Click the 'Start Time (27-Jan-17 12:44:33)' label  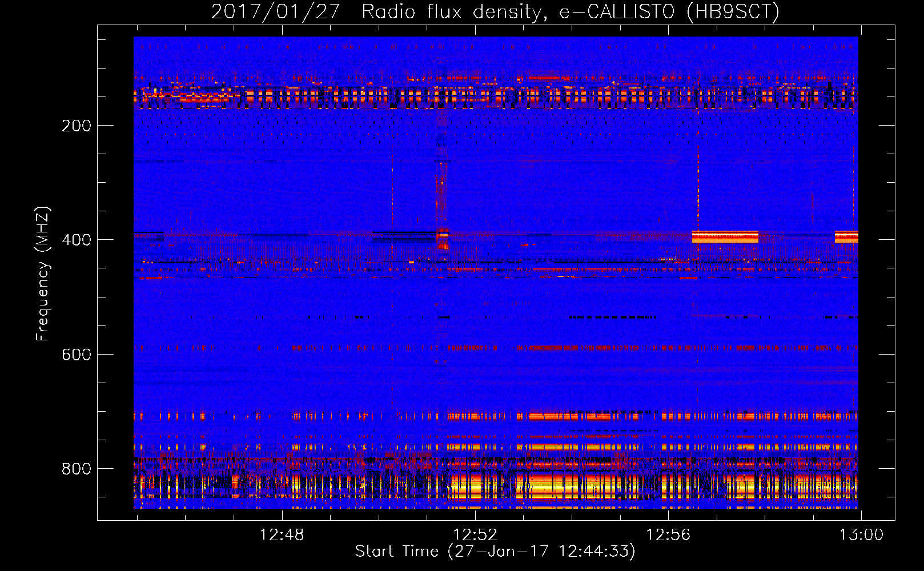coord(495,552)
